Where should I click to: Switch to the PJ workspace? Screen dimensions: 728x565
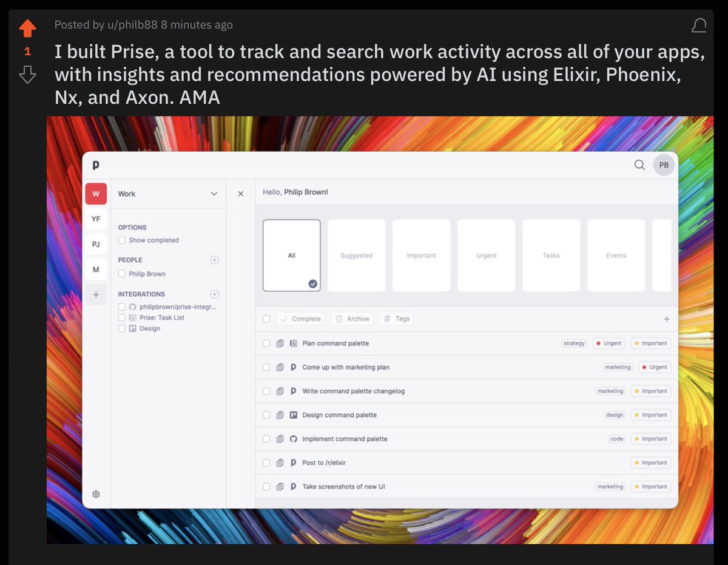(x=96, y=244)
